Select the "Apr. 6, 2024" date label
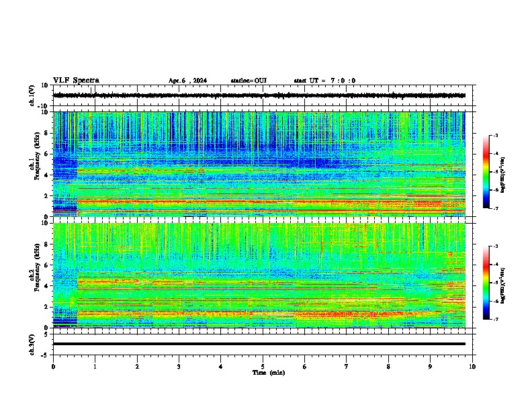This screenshot has width=532, height=411. pos(187,81)
